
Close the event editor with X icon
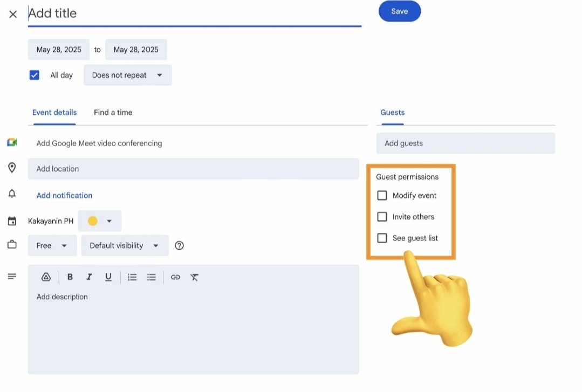pos(13,15)
